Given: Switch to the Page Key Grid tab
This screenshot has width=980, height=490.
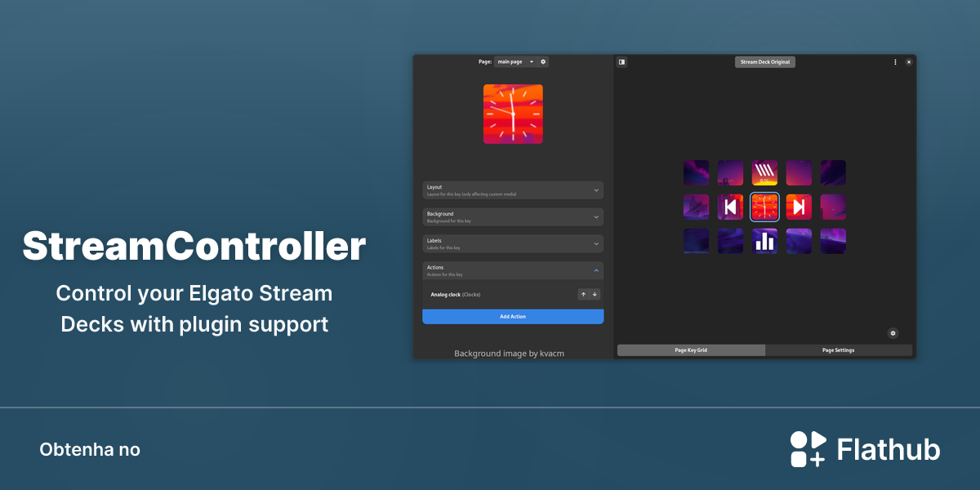Looking at the screenshot, I should tap(691, 350).
